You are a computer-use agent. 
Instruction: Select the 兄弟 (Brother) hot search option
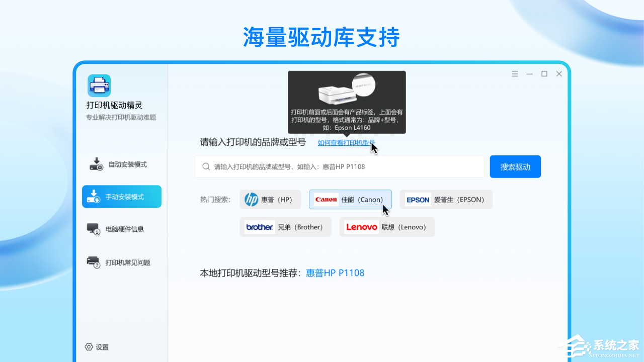(285, 227)
